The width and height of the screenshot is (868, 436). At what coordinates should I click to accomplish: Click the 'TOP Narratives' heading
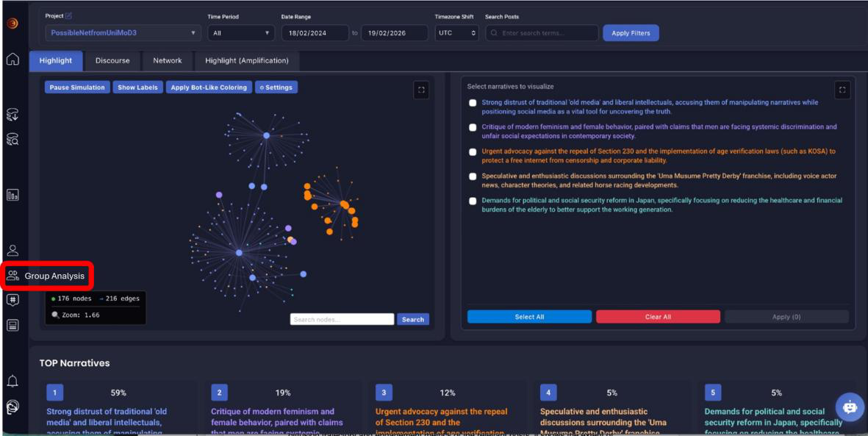[x=75, y=363]
